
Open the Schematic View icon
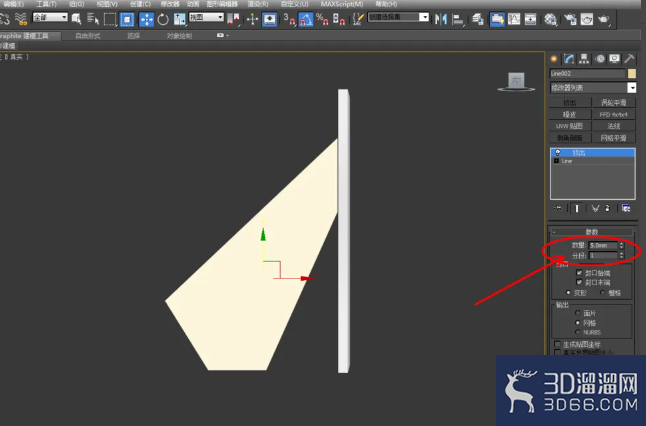(531, 19)
